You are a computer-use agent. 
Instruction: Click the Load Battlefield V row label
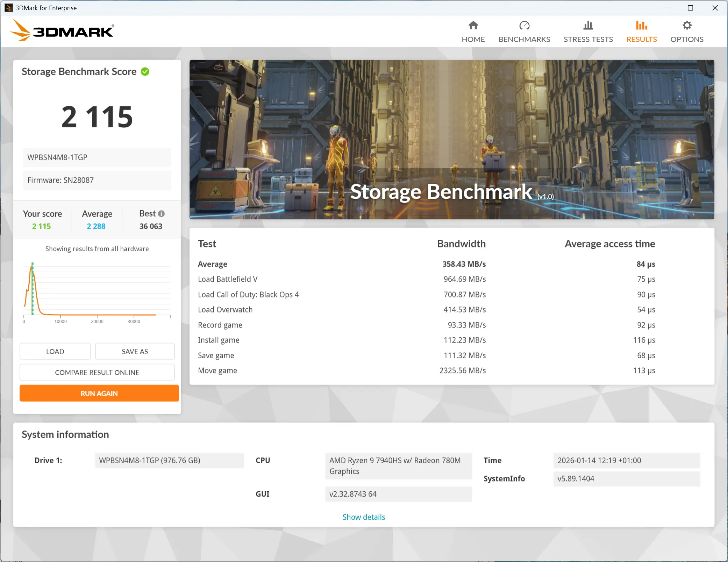(228, 279)
